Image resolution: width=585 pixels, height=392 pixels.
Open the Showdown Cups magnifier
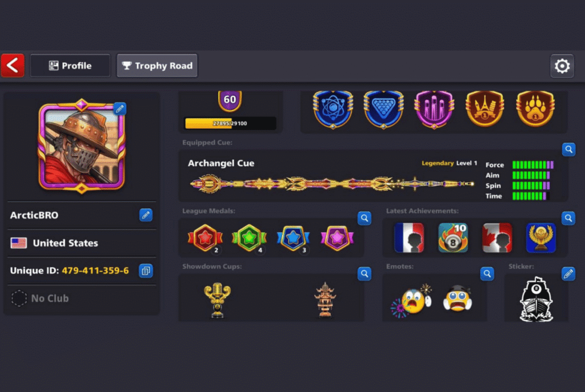(364, 273)
